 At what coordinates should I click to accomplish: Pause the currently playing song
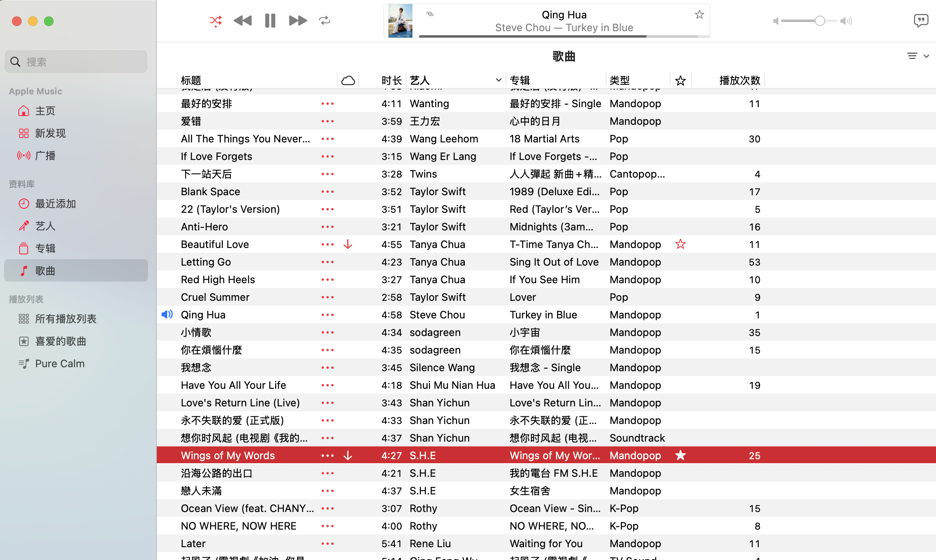click(x=270, y=20)
